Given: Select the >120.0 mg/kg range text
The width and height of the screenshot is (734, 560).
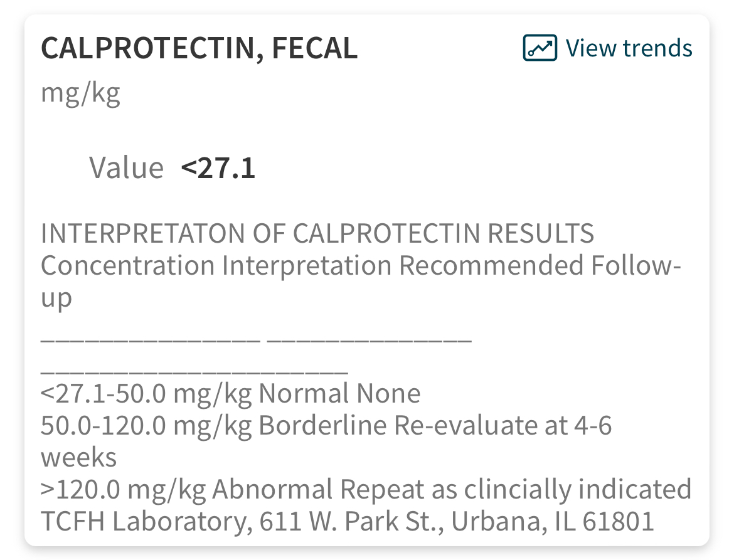Looking at the screenshot, I should (123, 490).
